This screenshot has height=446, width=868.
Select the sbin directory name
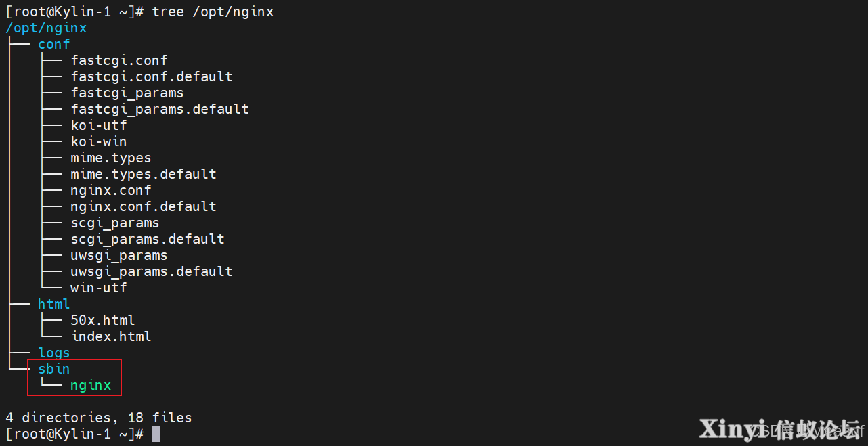point(54,369)
